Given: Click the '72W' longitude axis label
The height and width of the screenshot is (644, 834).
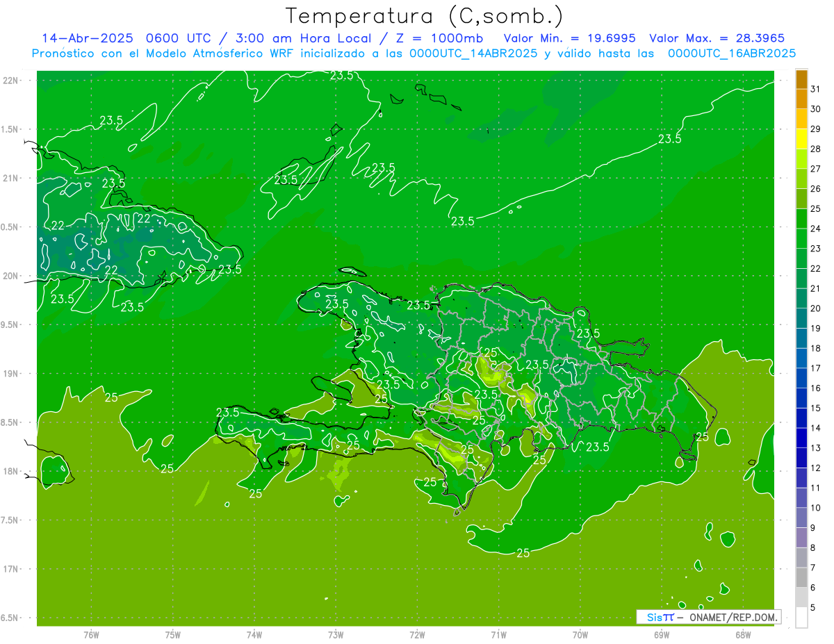Looking at the screenshot, I should click(417, 635).
